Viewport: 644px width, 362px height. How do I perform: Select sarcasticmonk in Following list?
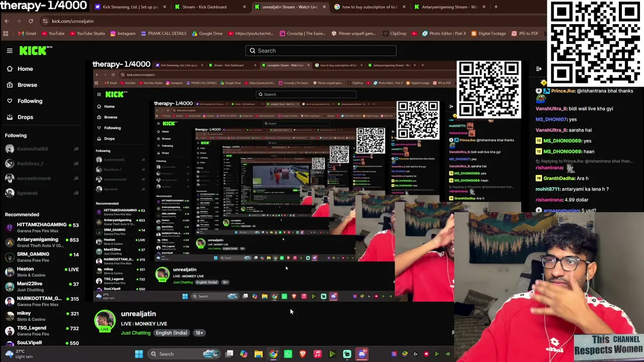point(42,178)
